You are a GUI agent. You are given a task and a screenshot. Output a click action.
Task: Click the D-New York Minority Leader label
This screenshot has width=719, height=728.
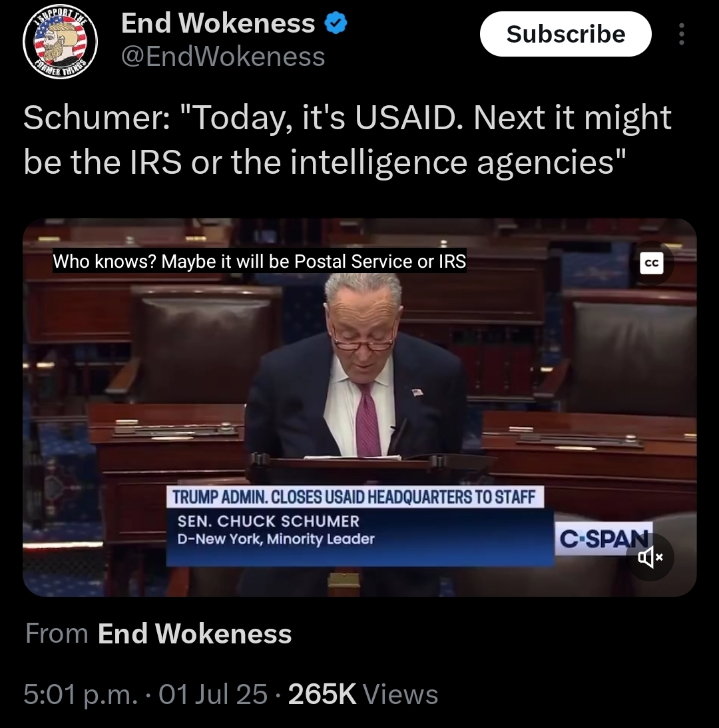tap(276, 539)
